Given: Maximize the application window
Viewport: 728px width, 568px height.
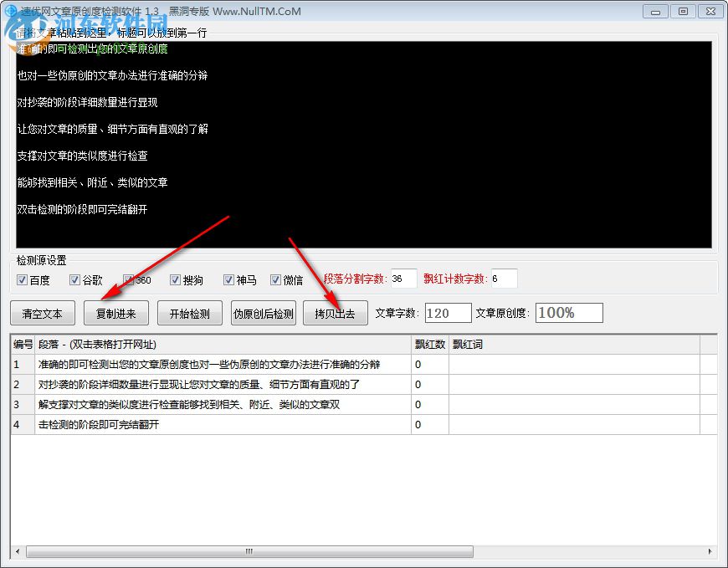Looking at the screenshot, I should point(683,12).
